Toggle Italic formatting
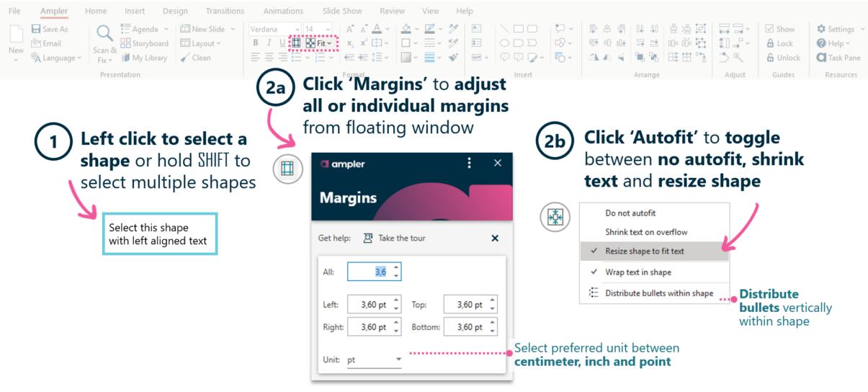Image resolution: width=868 pixels, height=392 pixels. point(269,43)
